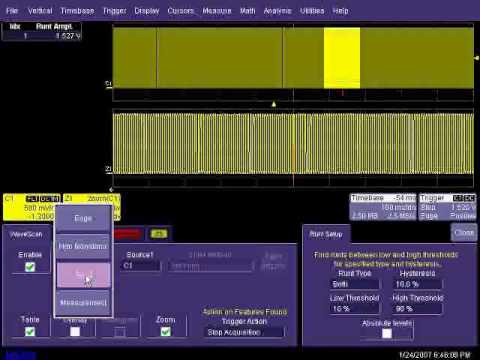Open the Source1 C1 dropdown
The width and height of the screenshot is (480, 360).
[x=141, y=266]
